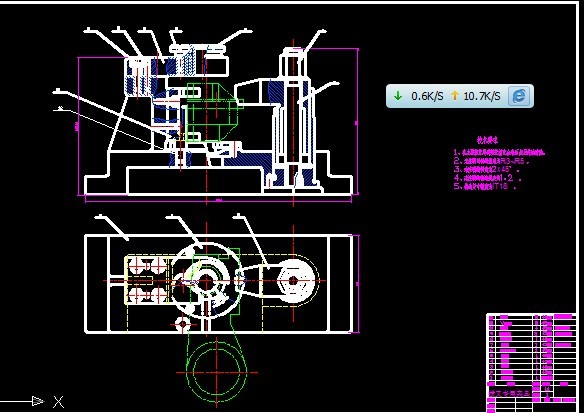584x413 pixels.
Task: Select note 2 containing R3~R5
Action: 491,161
